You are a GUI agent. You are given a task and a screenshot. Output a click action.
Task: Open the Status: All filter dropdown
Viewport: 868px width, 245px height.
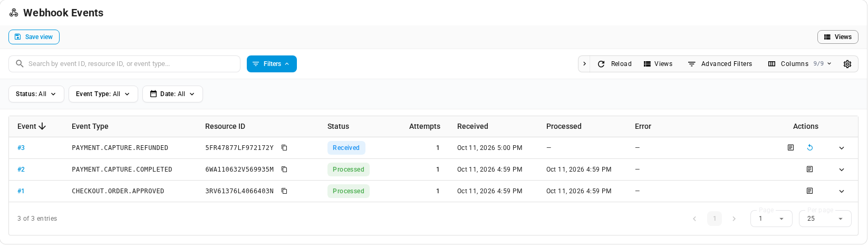[36, 94]
